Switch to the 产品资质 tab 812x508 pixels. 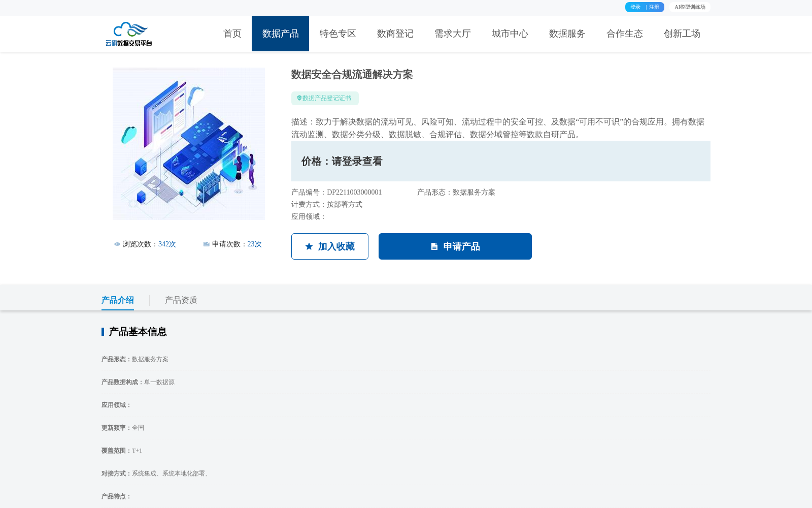[181, 300]
